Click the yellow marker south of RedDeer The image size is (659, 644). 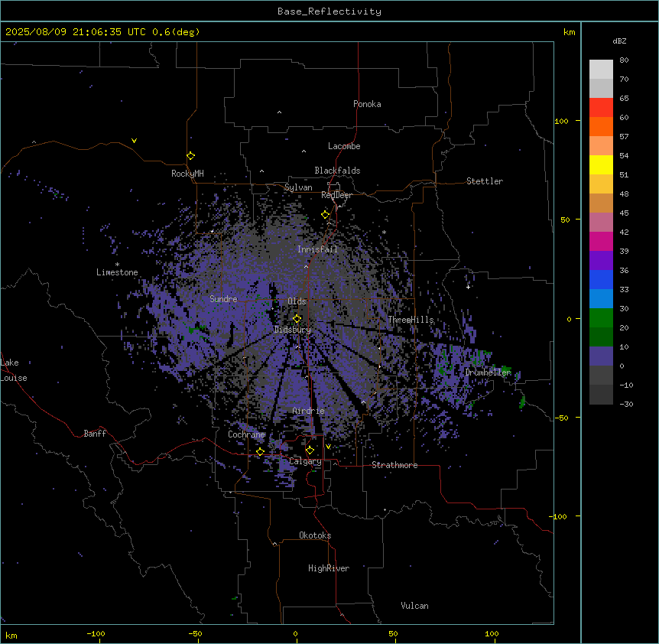coord(326,214)
